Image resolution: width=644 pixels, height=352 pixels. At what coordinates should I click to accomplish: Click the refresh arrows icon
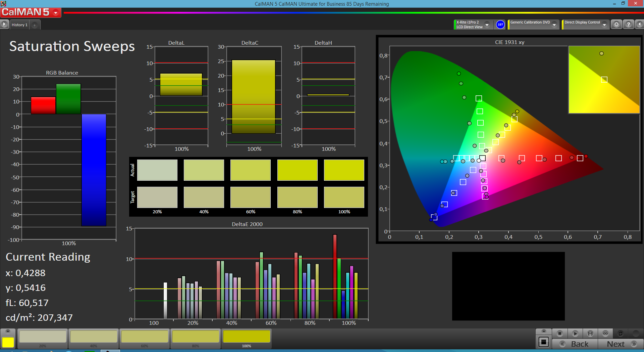[620, 334]
